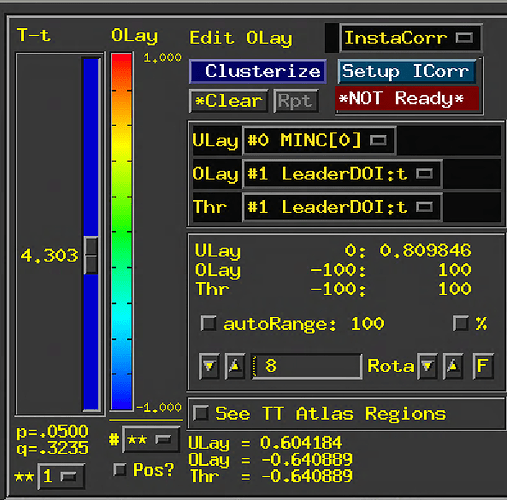Viewport: 507px width, 500px height.
Task: Click the ULay range 0: 0.809846 text
Action: [x=333, y=251]
